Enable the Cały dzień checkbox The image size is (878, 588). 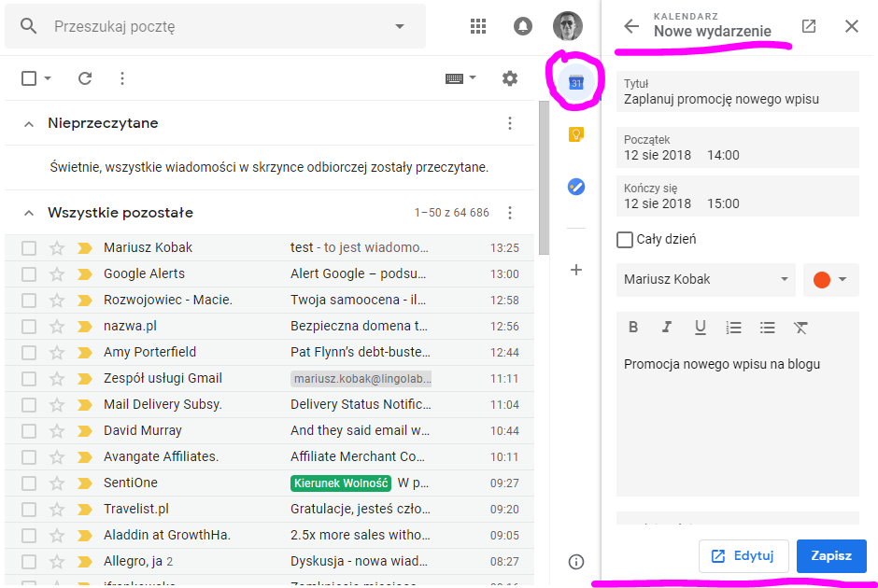point(625,240)
